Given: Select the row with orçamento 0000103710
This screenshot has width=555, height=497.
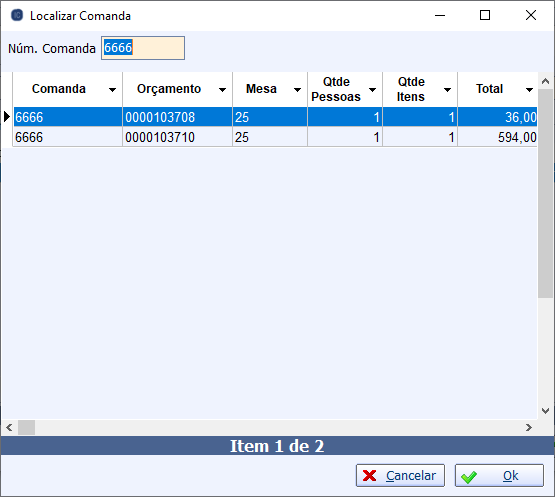Looking at the screenshot, I should pyautogui.click(x=275, y=137).
